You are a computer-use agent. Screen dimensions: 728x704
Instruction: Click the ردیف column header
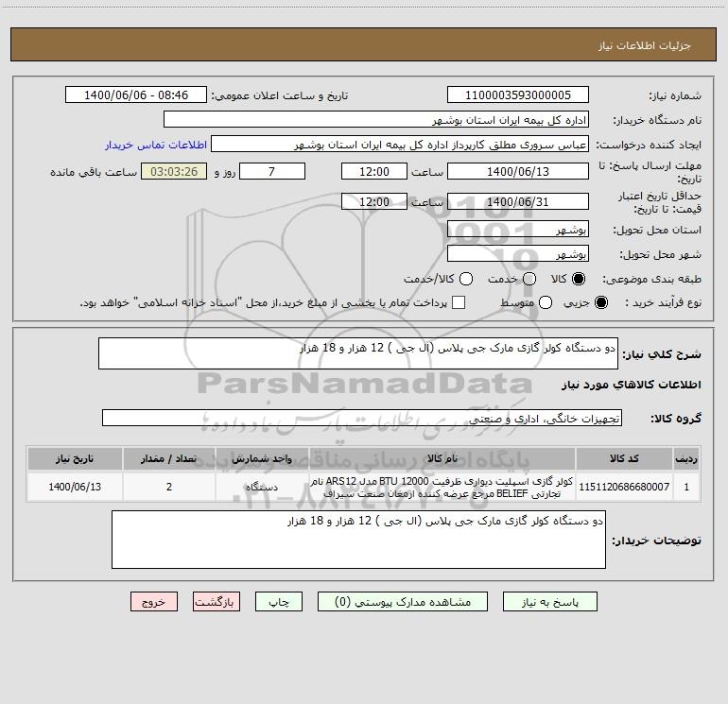coord(686,459)
